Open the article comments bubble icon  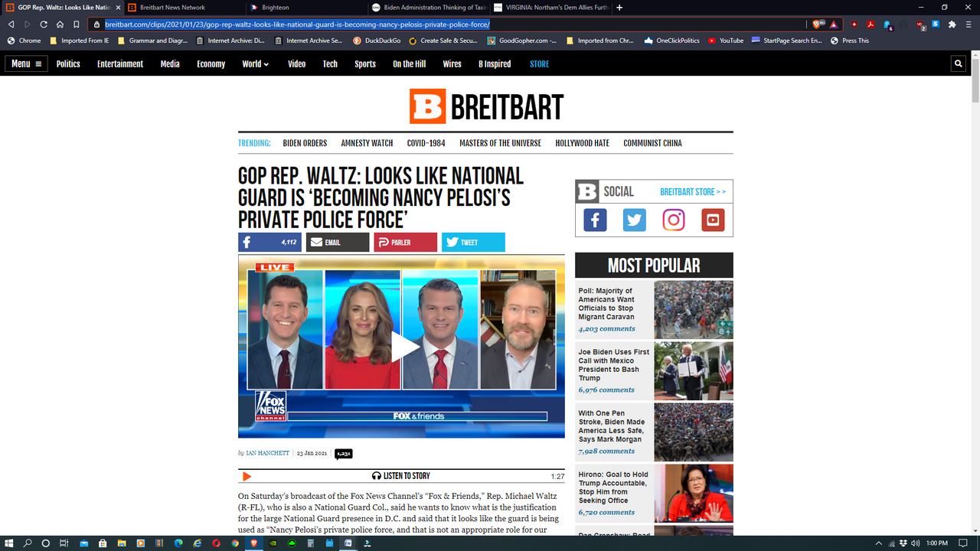click(343, 453)
